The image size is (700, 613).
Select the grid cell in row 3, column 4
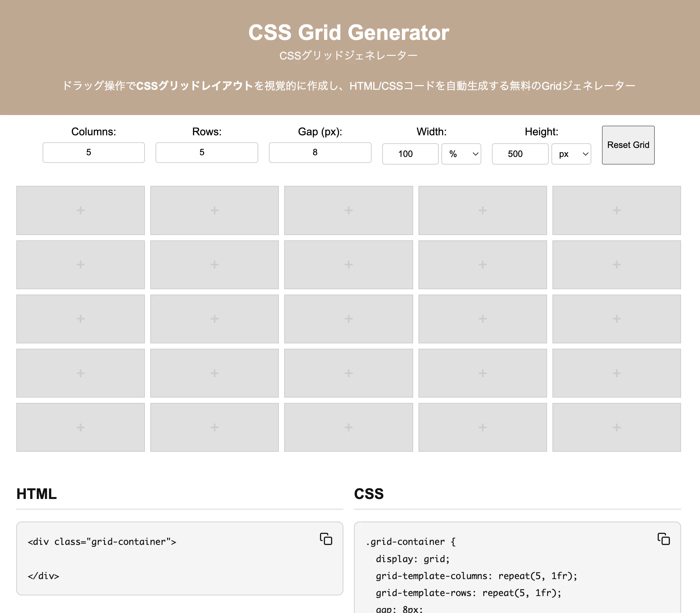(x=483, y=319)
